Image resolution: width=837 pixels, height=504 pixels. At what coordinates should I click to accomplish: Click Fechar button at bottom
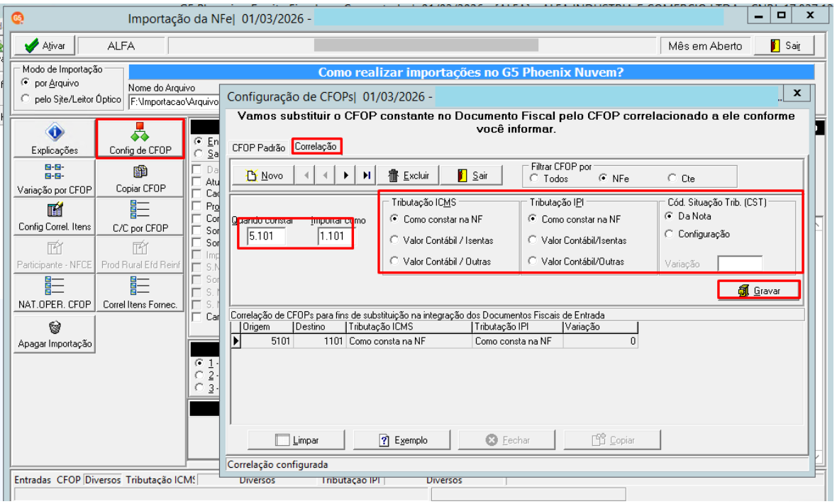click(x=506, y=440)
